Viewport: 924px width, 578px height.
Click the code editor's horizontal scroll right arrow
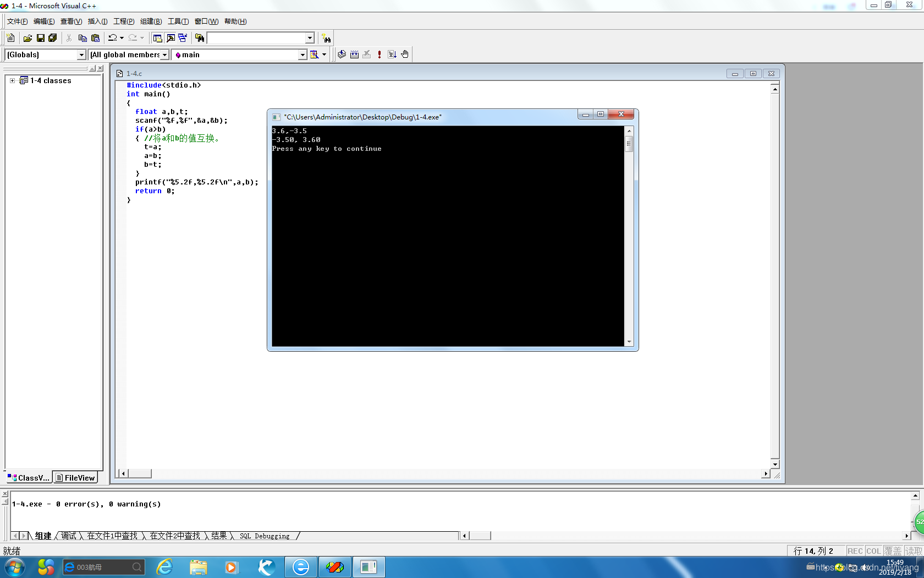[766, 473]
